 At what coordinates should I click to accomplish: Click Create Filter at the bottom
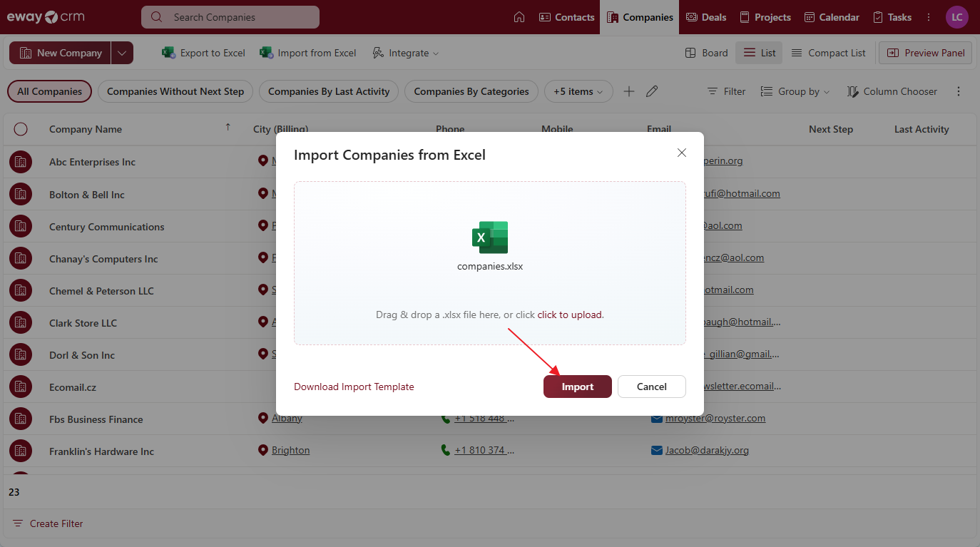point(47,523)
